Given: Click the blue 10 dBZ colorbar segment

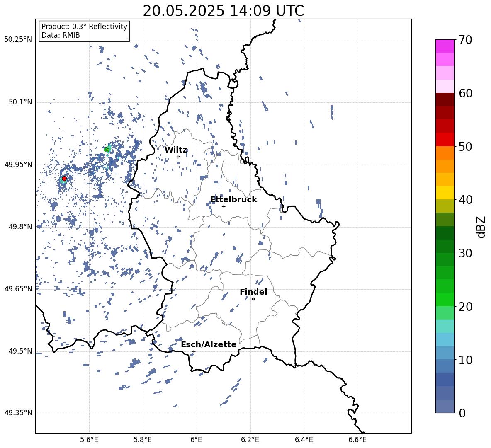Looking at the screenshot, I should pos(445,353).
